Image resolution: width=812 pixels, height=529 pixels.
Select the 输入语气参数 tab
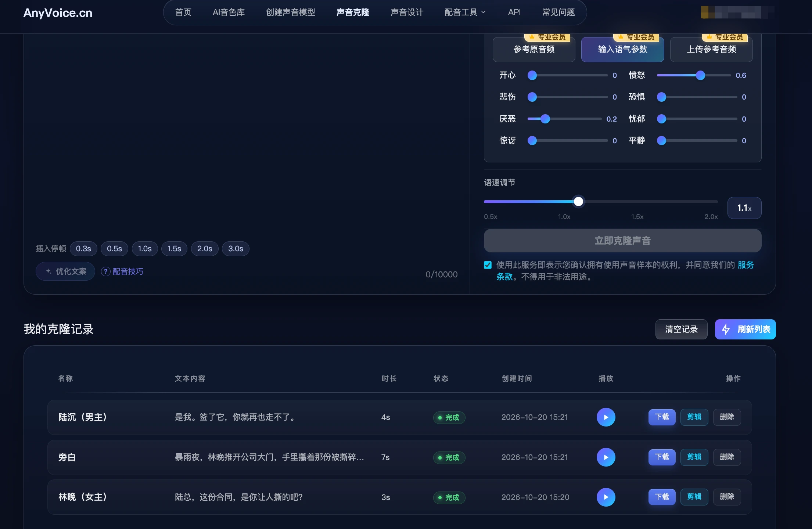tap(622, 49)
